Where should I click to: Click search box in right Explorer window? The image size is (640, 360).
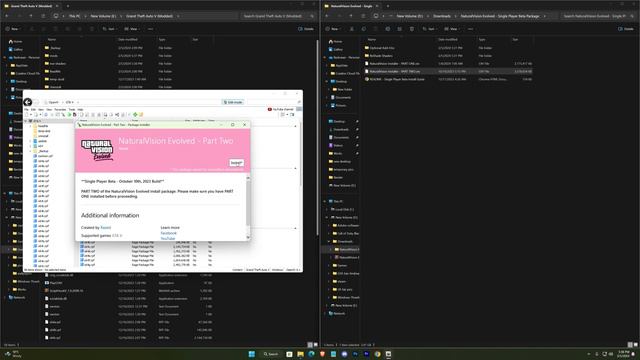(598, 16)
